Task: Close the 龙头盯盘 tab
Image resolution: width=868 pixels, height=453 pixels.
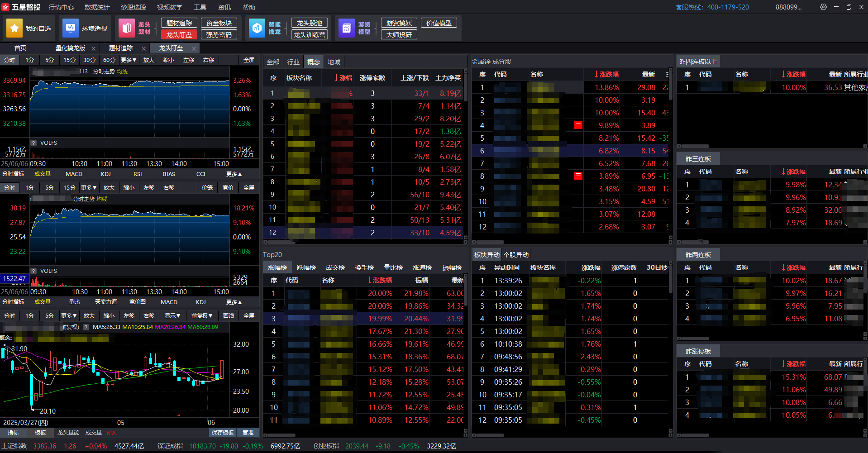Action: point(194,48)
